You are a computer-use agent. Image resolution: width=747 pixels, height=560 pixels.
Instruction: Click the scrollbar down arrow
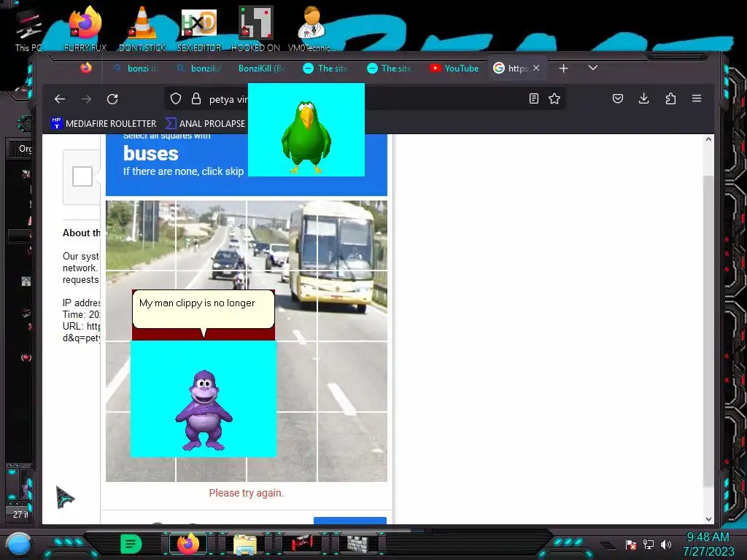708,518
